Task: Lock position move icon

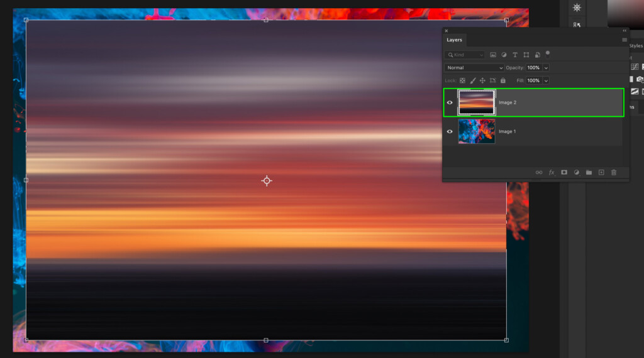Action: (x=482, y=81)
